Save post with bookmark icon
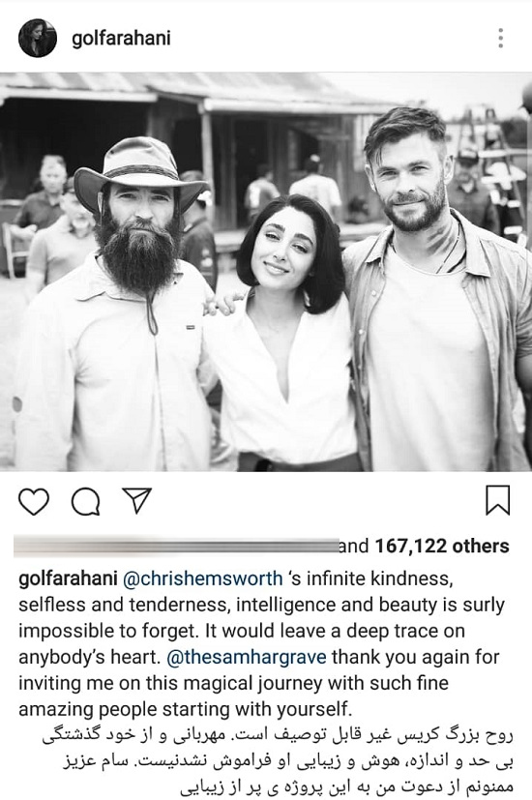The image size is (532, 800). (x=497, y=500)
